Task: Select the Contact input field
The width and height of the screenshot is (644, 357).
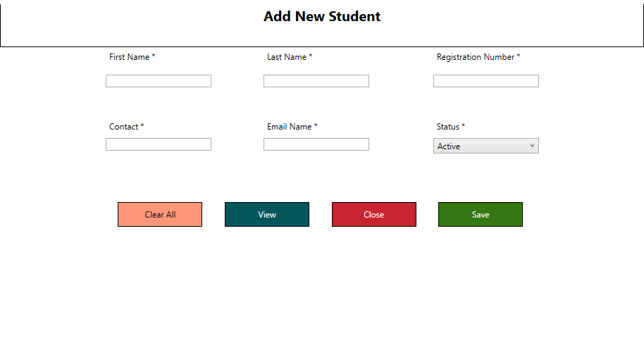Action: 159,144
